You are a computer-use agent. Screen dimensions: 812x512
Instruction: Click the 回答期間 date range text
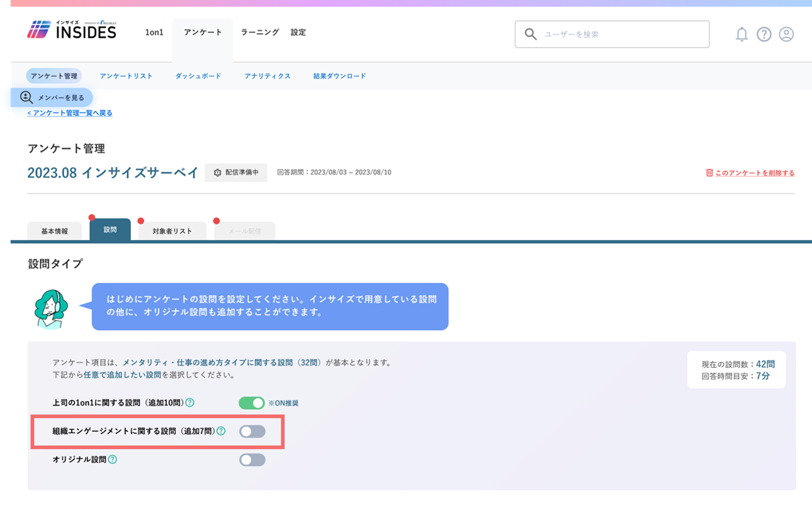334,173
